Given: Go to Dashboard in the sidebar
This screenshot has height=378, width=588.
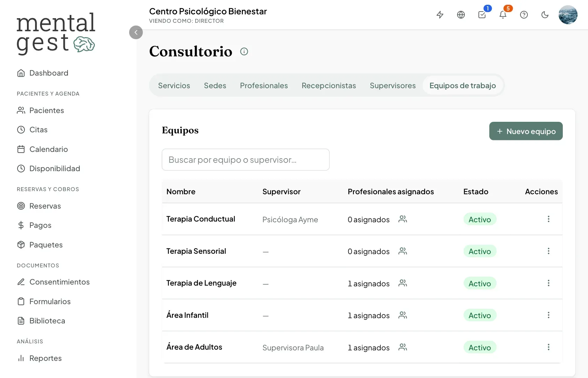Looking at the screenshot, I should (43, 73).
